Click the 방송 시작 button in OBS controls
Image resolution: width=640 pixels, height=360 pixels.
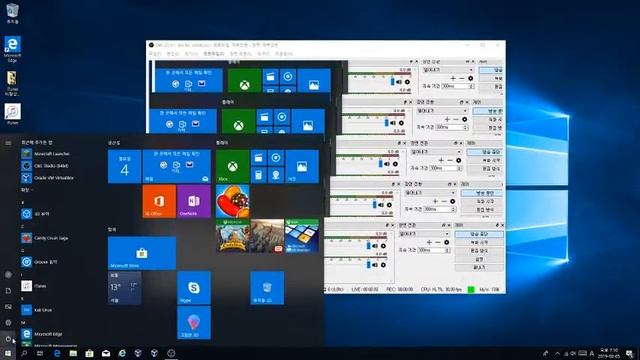[479, 234]
